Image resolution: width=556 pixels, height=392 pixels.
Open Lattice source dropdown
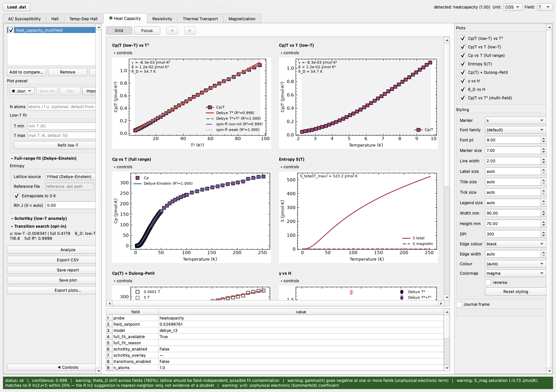[x=70, y=177]
